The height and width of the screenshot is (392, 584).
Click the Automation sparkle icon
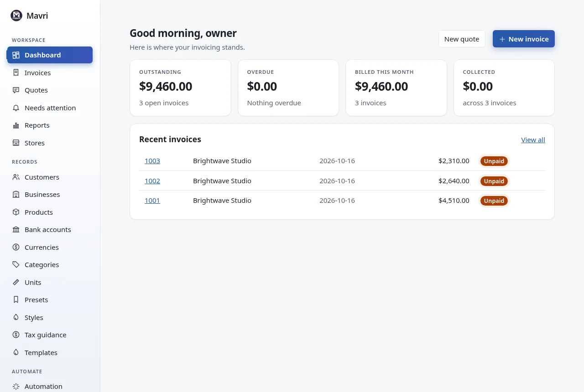click(16, 387)
